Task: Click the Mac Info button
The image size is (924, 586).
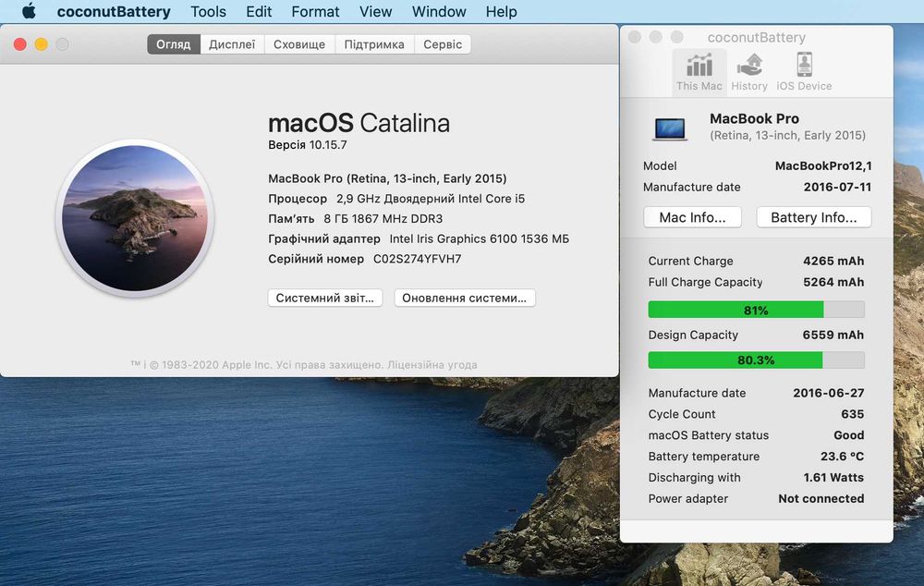Action: 692,217
